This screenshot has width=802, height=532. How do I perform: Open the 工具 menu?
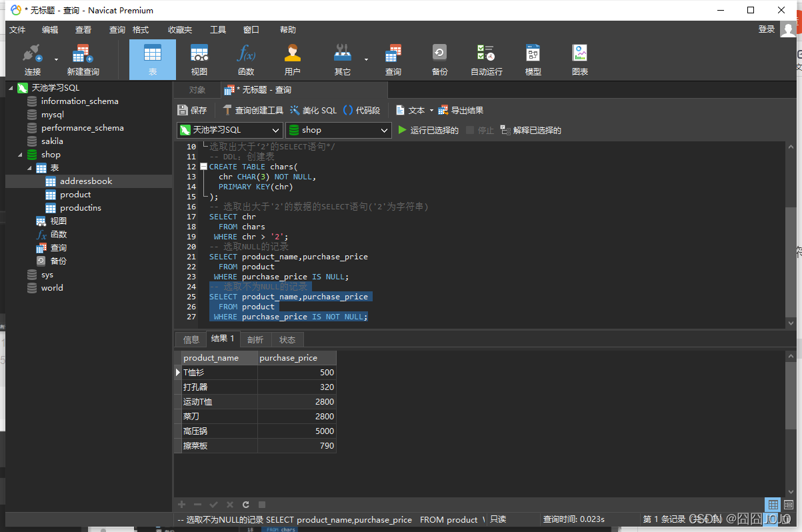[218, 30]
